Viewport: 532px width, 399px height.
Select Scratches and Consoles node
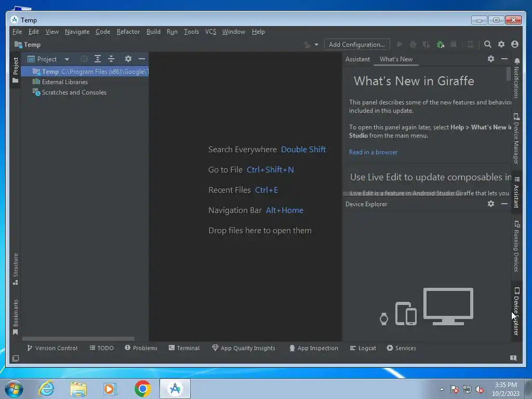(69, 92)
